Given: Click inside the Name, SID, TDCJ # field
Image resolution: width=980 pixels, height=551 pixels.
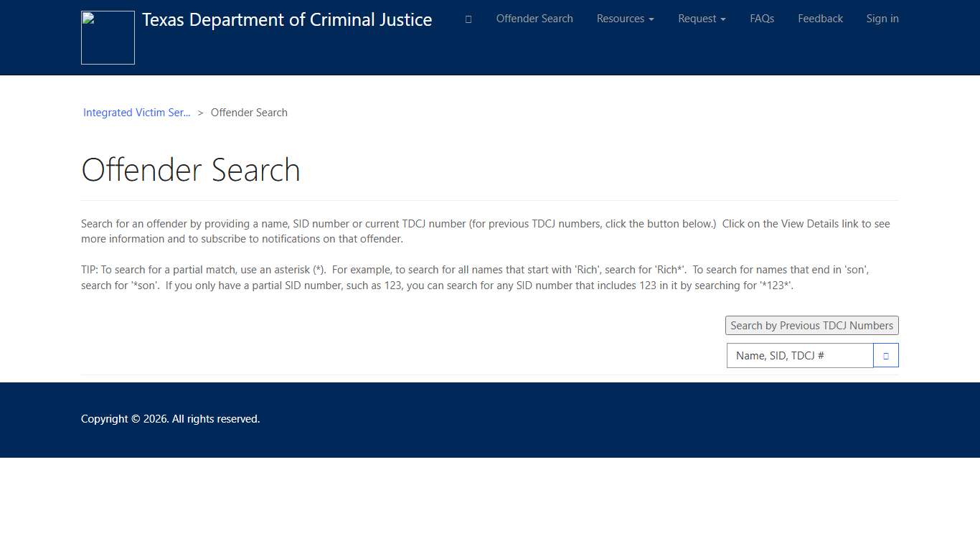Looking at the screenshot, I should point(799,355).
